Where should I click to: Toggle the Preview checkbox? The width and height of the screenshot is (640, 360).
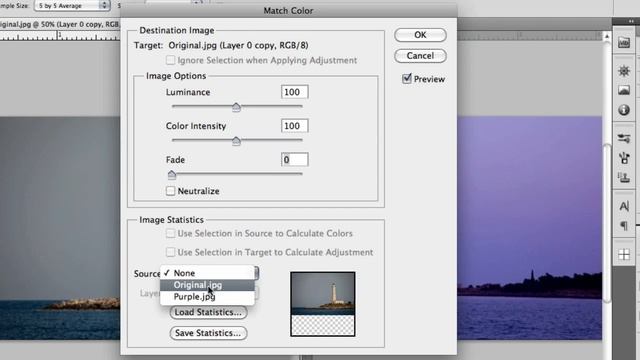pos(407,78)
